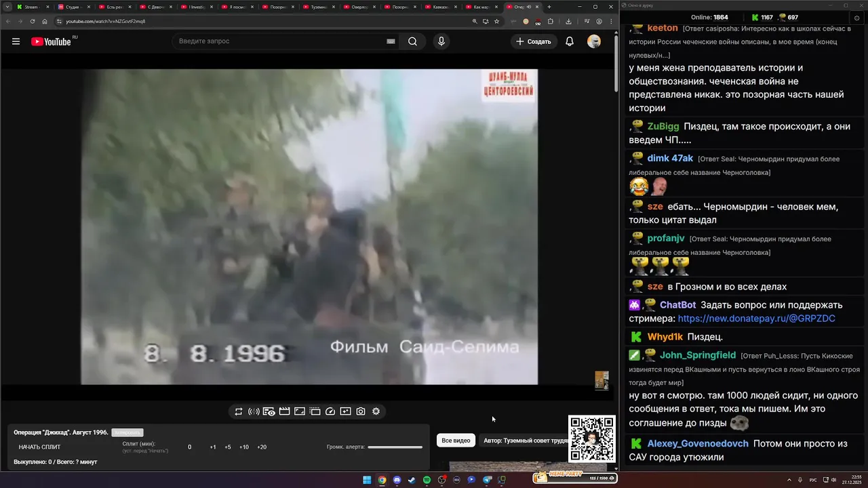
Task: Switch to the Stream browser tab
Action: click(x=33, y=7)
